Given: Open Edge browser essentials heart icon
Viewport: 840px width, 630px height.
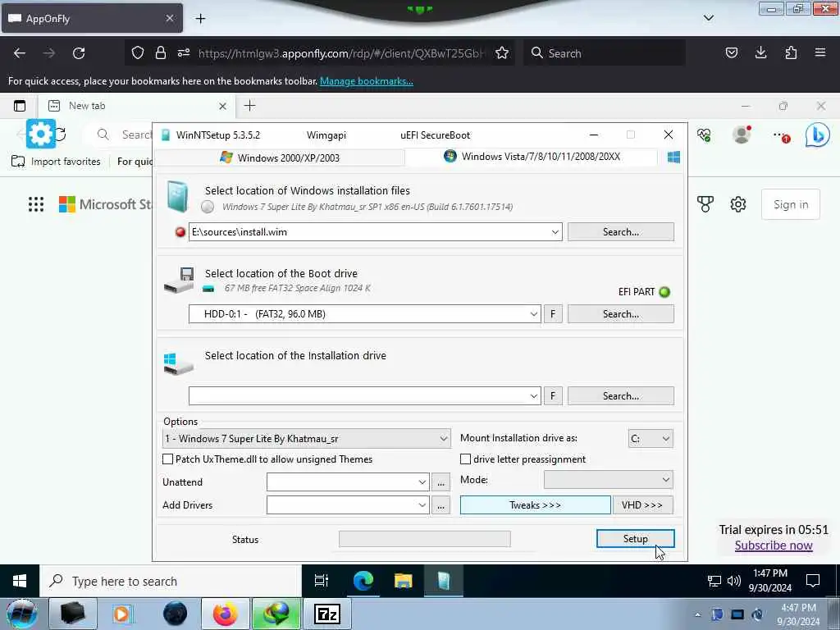Looking at the screenshot, I should pyautogui.click(x=704, y=135).
